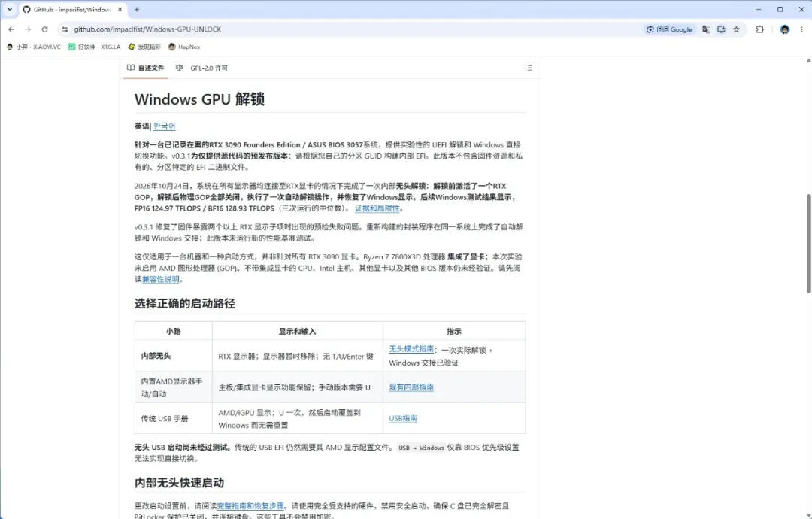
Task: Click the Windows GPU 解锁 heading
Action: (x=199, y=99)
